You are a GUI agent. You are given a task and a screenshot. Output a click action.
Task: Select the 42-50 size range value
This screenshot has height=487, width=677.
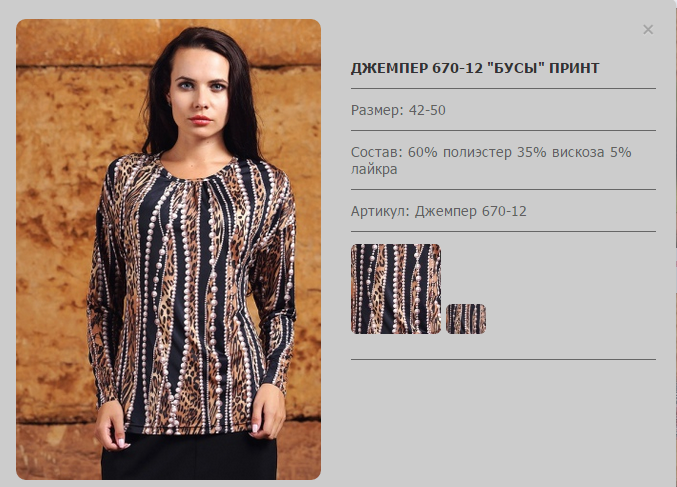tap(427, 110)
